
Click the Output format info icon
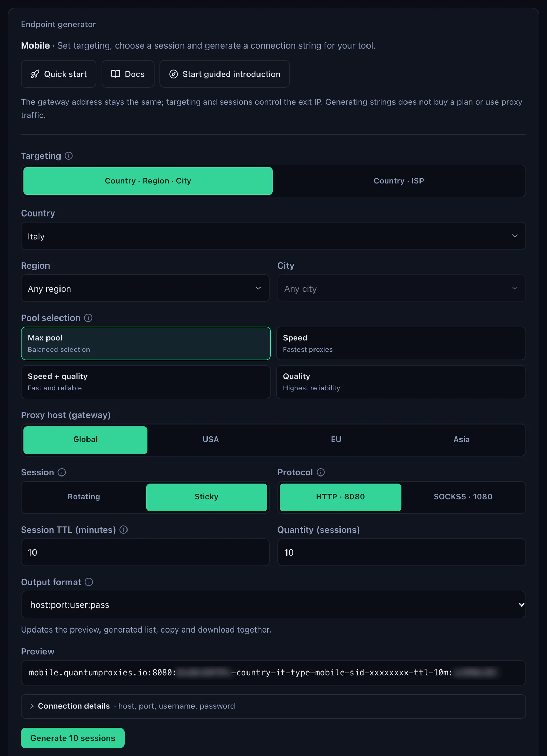click(x=89, y=582)
